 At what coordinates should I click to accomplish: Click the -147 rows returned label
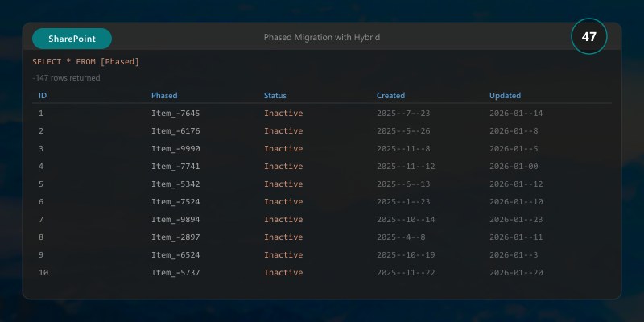(66, 77)
